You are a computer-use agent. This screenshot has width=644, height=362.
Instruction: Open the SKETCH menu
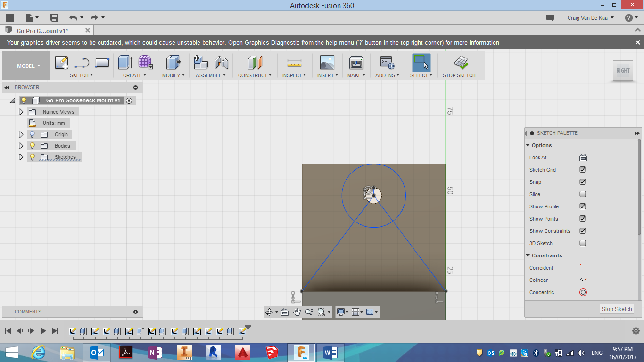[x=81, y=75]
